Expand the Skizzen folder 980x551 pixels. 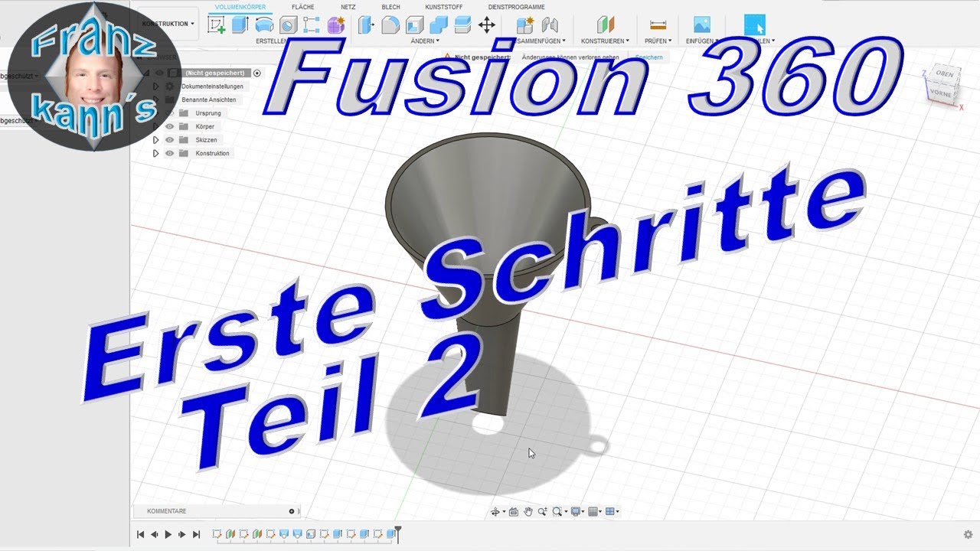coord(155,140)
